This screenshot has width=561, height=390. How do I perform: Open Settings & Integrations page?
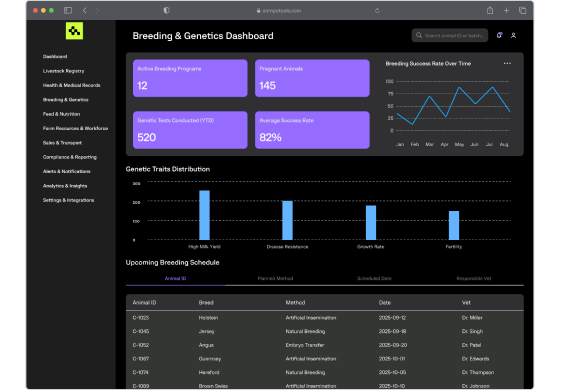click(68, 200)
